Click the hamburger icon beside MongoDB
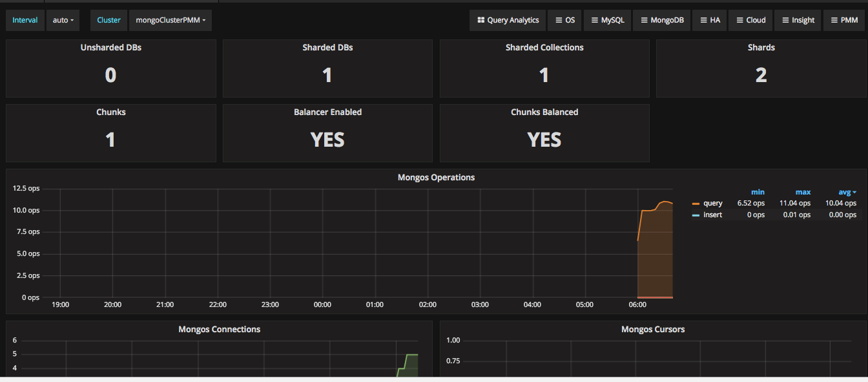This screenshot has width=868, height=382. point(644,20)
